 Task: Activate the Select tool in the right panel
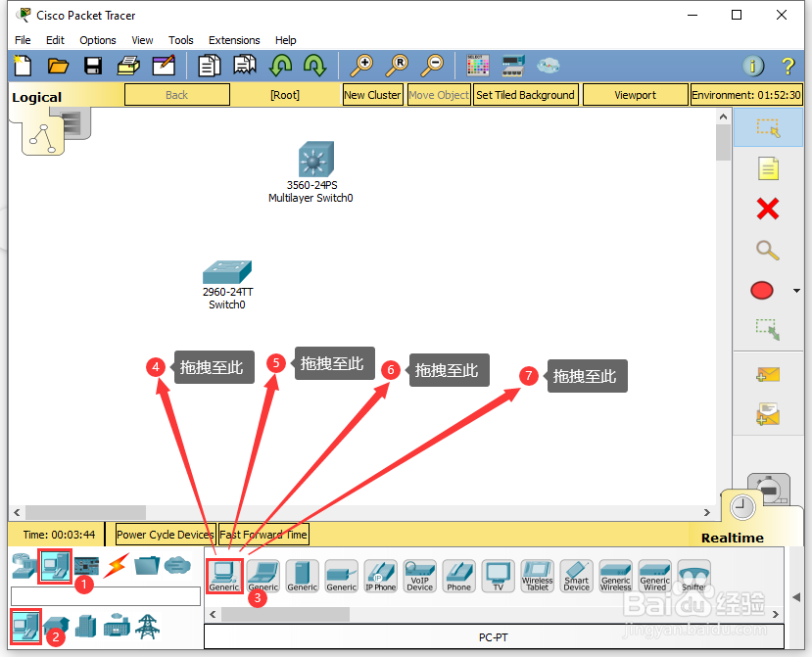pyautogui.click(x=768, y=127)
